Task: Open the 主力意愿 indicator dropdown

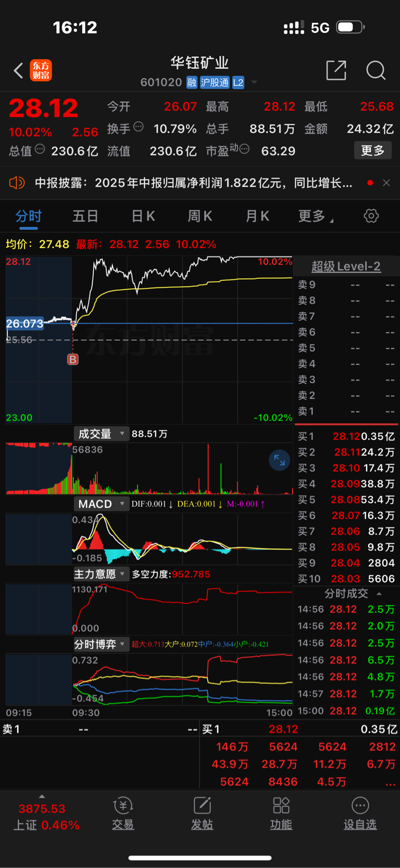Action: click(x=101, y=574)
